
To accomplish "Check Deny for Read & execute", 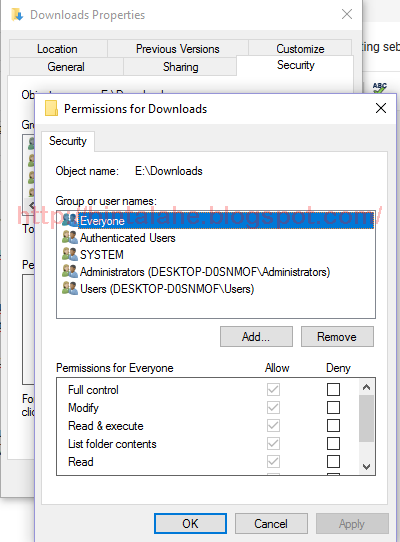I will (x=333, y=426).
